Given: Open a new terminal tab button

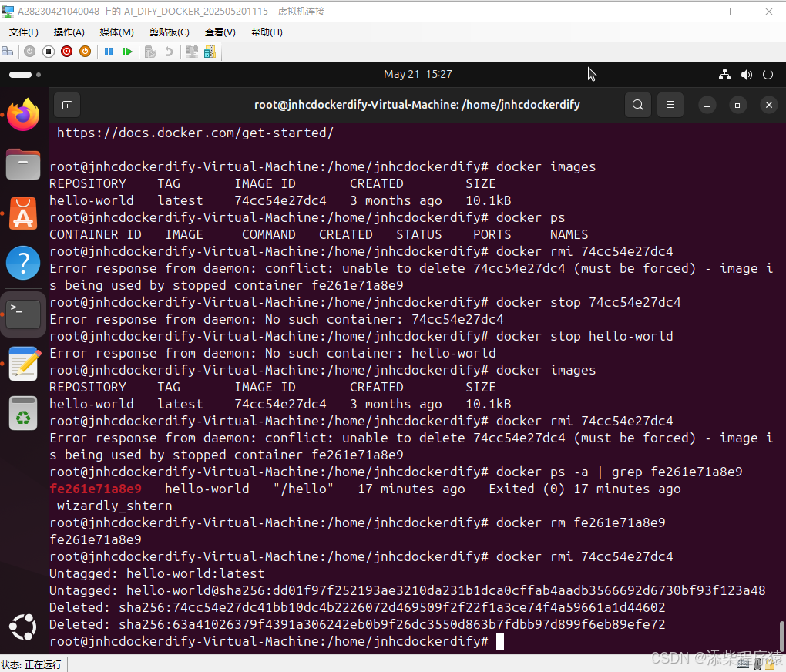Looking at the screenshot, I should [67, 106].
